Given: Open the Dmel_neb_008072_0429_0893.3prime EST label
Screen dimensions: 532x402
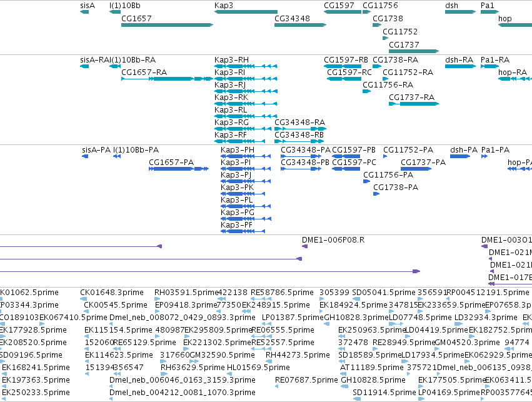Looking at the screenshot, I should click(x=183, y=318).
